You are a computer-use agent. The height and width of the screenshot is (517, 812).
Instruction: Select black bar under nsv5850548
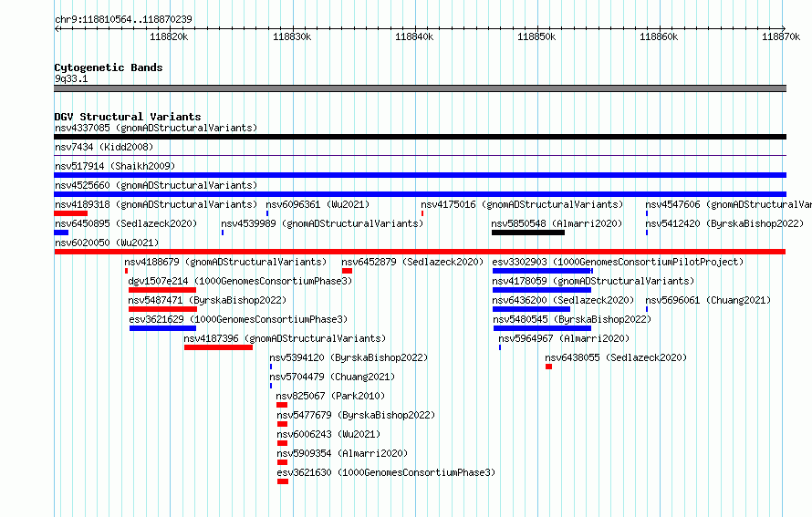tap(528, 233)
